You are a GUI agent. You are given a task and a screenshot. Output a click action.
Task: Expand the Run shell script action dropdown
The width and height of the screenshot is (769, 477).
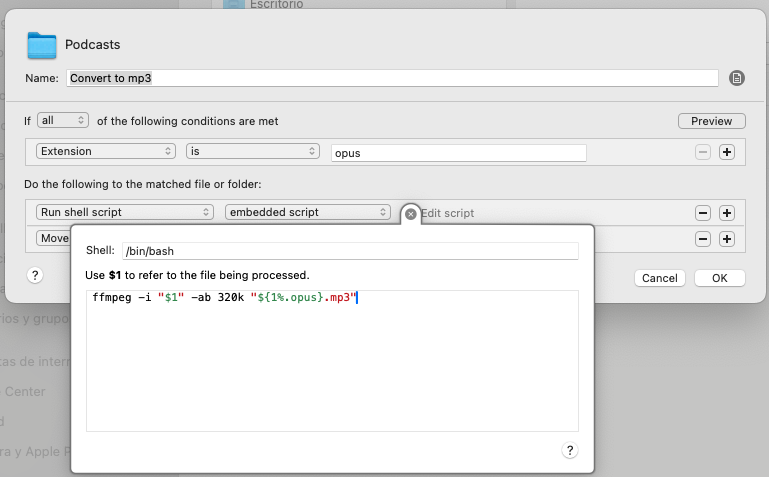point(125,213)
